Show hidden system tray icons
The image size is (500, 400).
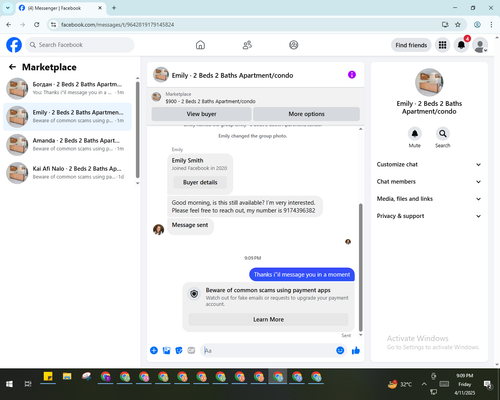tap(424, 384)
